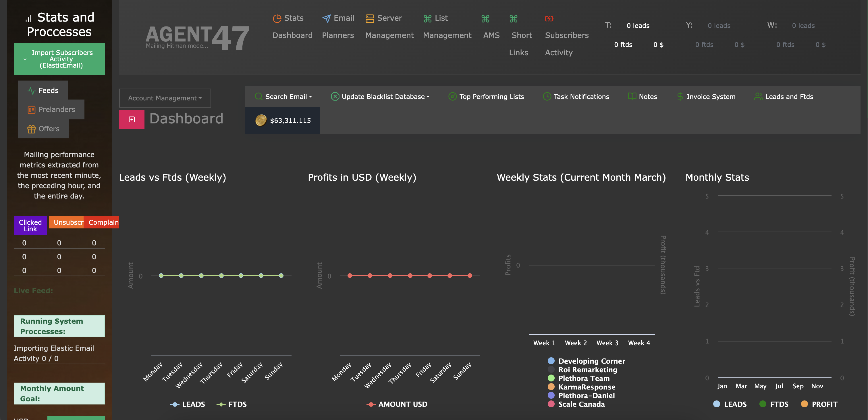Open the Account Management dropdown
Viewport: 868px width, 420px height.
tap(165, 98)
